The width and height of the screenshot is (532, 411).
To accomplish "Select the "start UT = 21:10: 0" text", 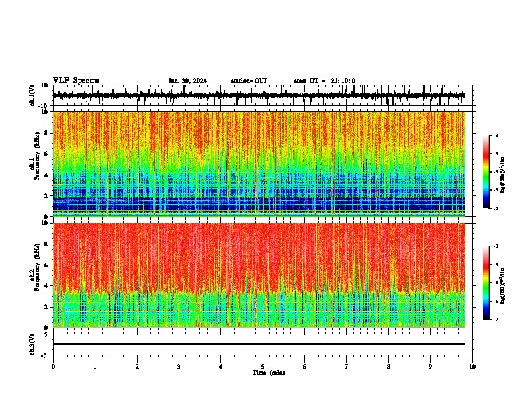I will [324, 81].
